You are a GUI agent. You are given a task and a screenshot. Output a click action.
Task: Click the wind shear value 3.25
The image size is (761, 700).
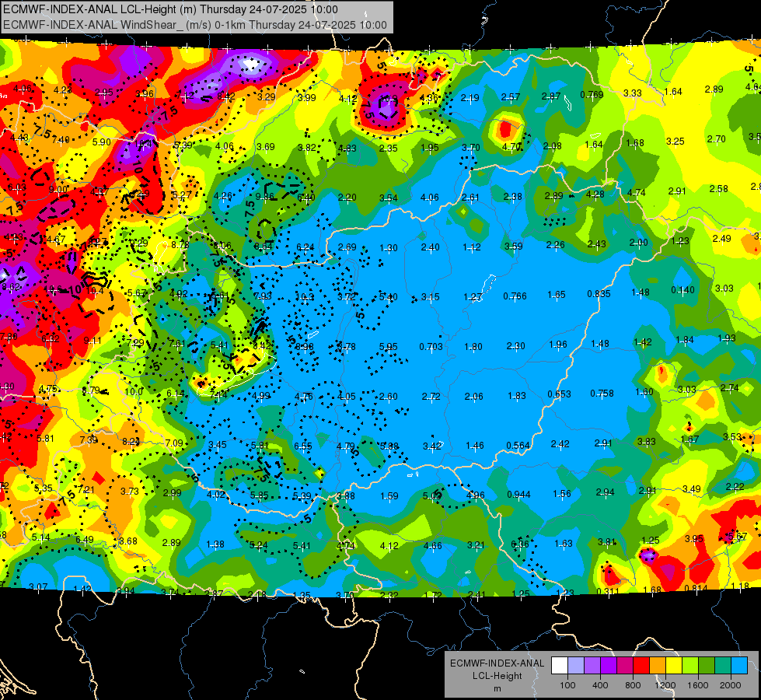pyautogui.click(x=675, y=142)
